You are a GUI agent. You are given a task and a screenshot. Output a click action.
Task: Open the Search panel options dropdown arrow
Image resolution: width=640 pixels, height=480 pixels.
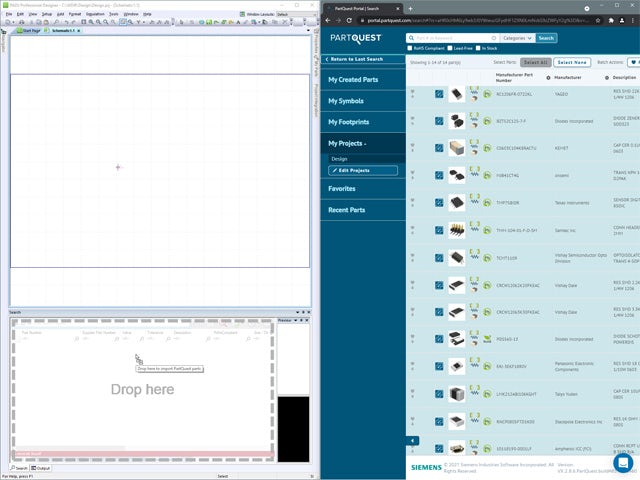tap(298, 312)
